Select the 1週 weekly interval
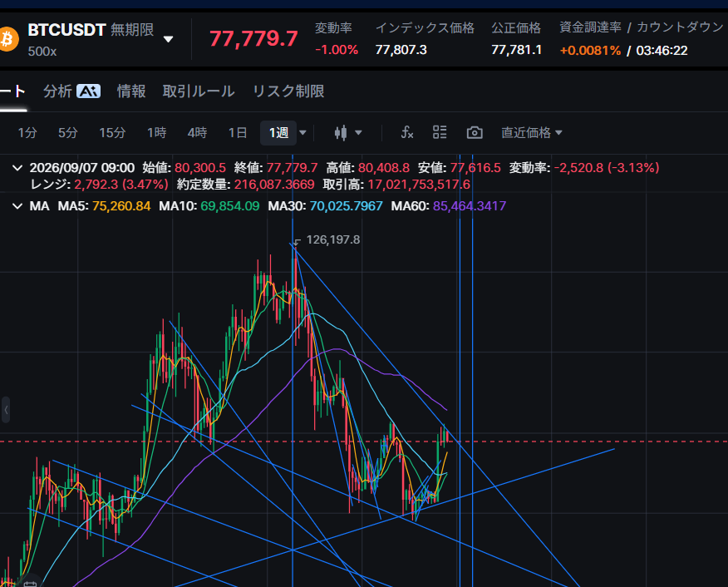The width and height of the screenshot is (728, 587). point(278,133)
